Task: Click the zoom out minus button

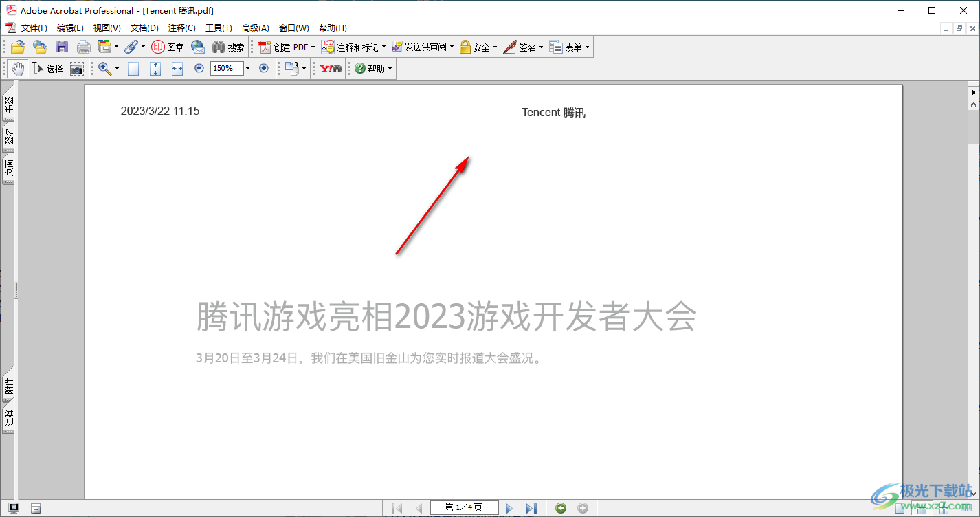Action: coord(199,68)
